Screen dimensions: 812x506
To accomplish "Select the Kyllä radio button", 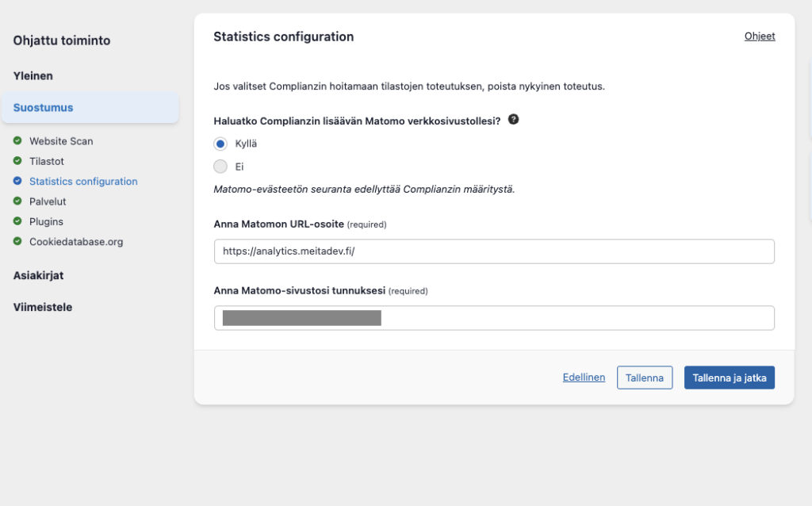I will (220, 144).
